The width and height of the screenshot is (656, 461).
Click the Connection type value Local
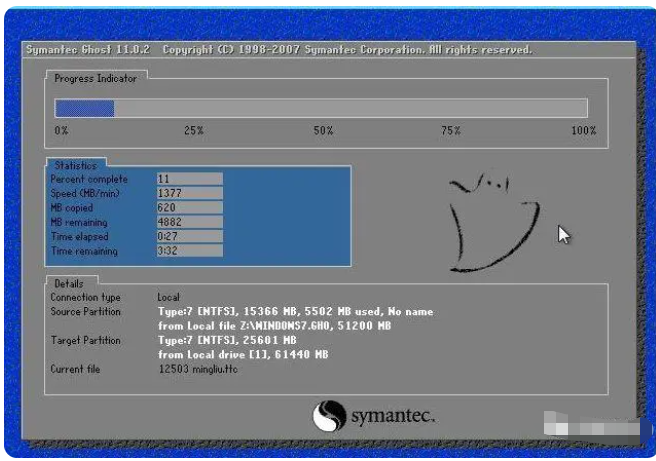[168, 298]
